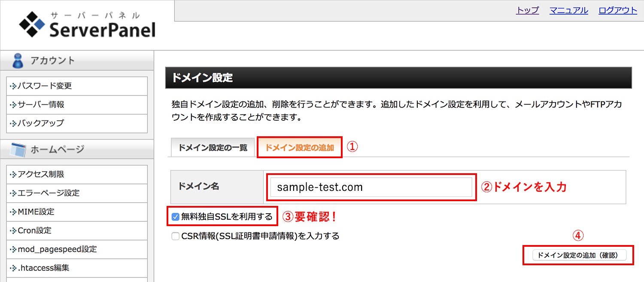The width and height of the screenshot is (644, 282).
Task: Click the ログアウト link
Action: tap(618, 10)
